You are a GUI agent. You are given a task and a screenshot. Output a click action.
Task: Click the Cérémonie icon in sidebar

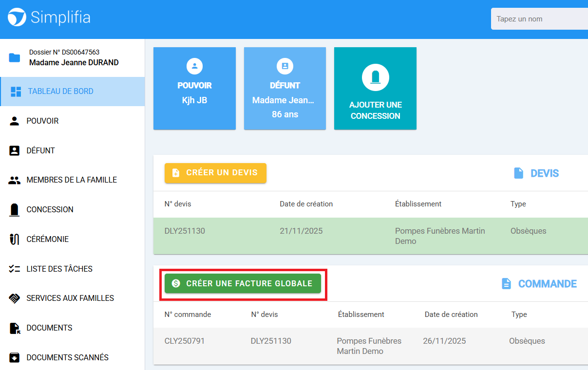click(15, 239)
